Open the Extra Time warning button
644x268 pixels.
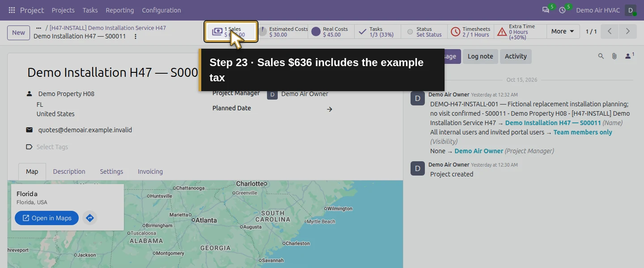tap(521, 31)
